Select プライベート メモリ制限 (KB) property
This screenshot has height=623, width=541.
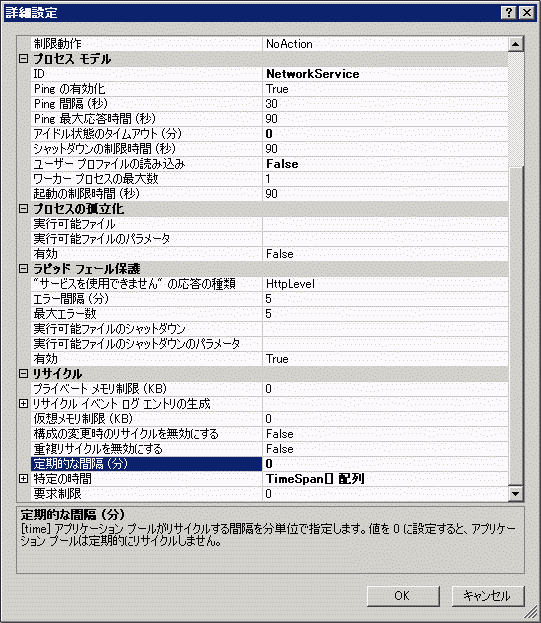(147, 389)
